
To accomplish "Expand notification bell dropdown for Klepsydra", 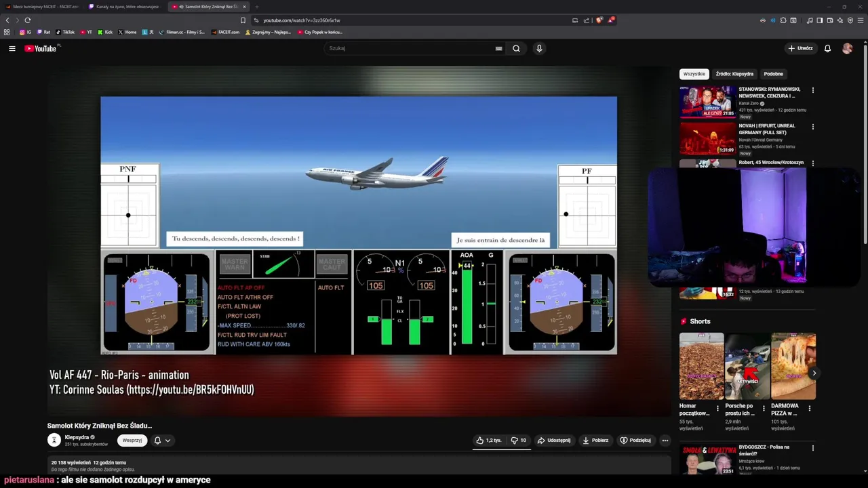I will [x=162, y=440].
